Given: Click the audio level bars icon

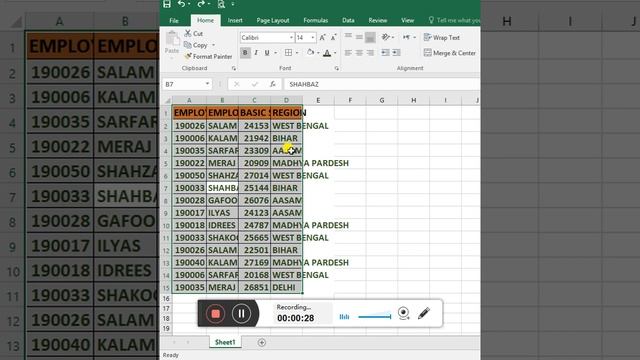Looking at the screenshot, I should click(x=344, y=316).
